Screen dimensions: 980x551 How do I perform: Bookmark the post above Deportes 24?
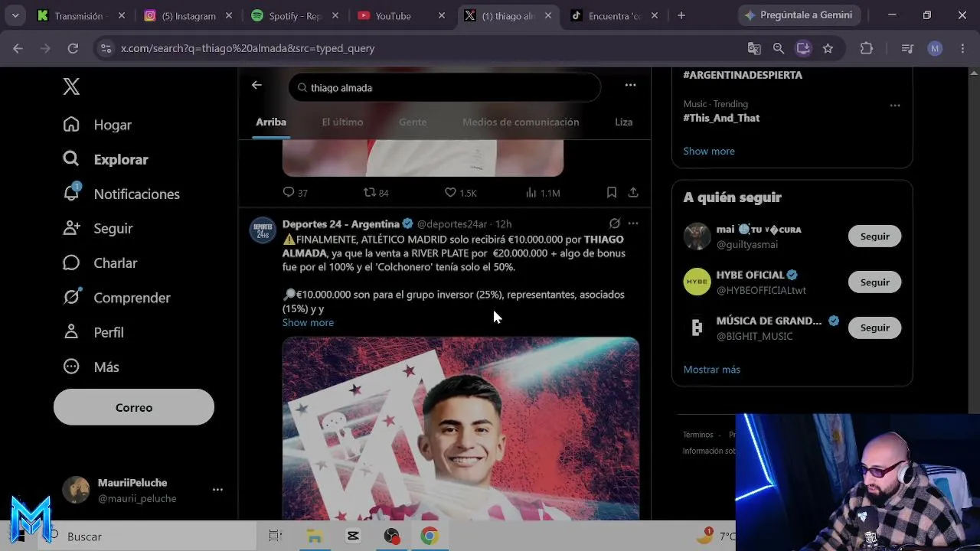[612, 192]
